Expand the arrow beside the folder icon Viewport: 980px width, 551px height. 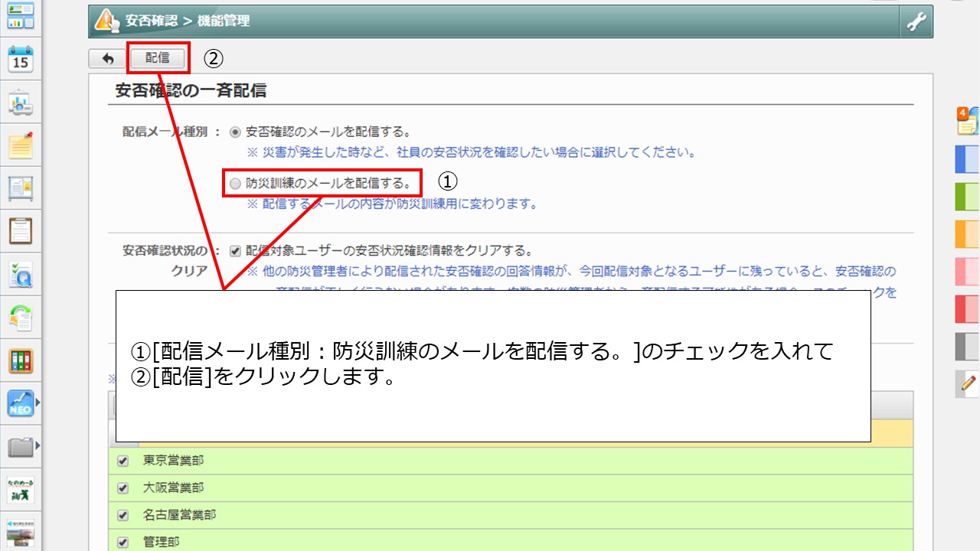click(37, 445)
